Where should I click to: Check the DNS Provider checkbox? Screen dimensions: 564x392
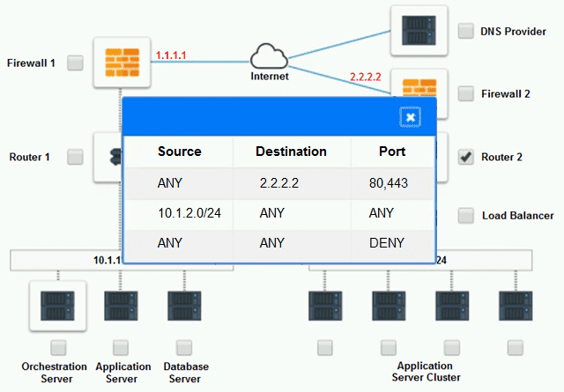coord(466,32)
